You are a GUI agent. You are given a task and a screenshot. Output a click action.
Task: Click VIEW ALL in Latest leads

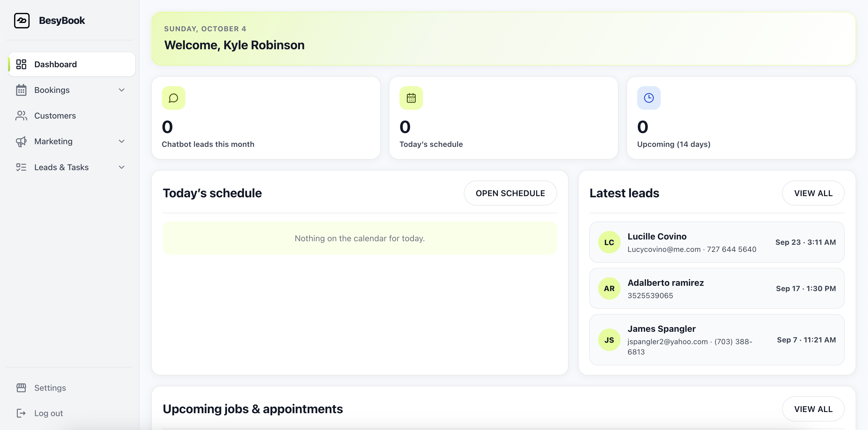coord(813,193)
